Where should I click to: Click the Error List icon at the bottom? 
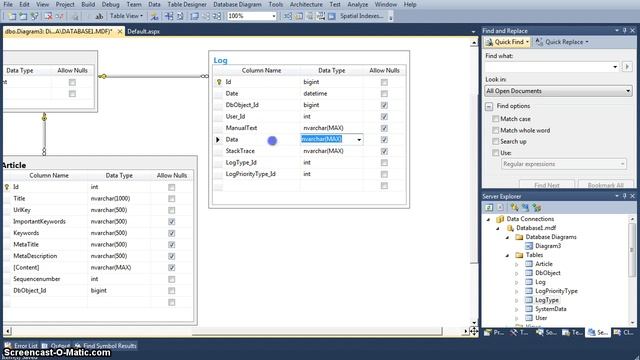8,346
